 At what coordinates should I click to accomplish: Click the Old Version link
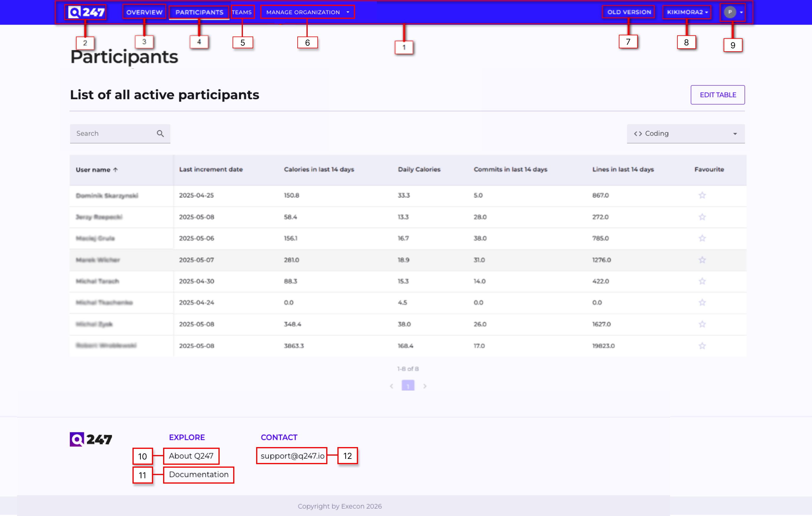(x=629, y=12)
